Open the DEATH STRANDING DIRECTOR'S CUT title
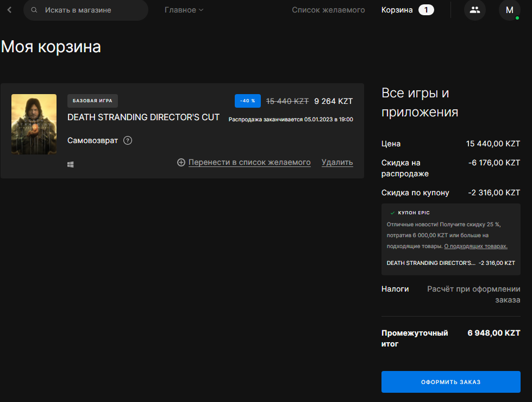Screen dimensions: 532x402 pos(143,117)
